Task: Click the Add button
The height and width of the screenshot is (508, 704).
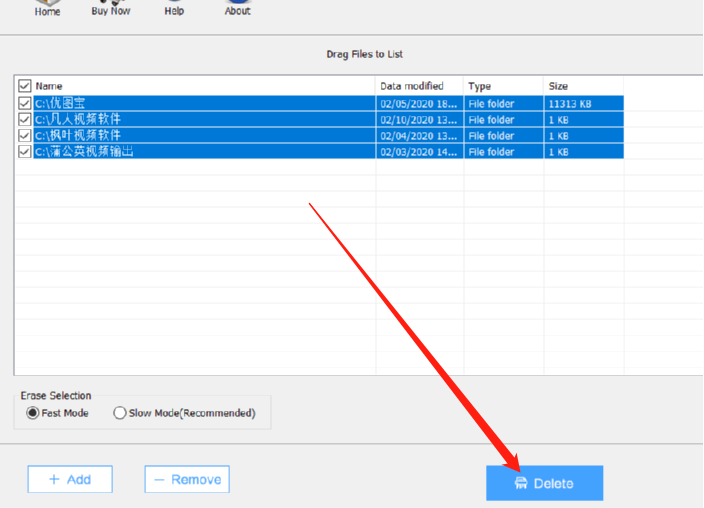Action: tap(70, 479)
